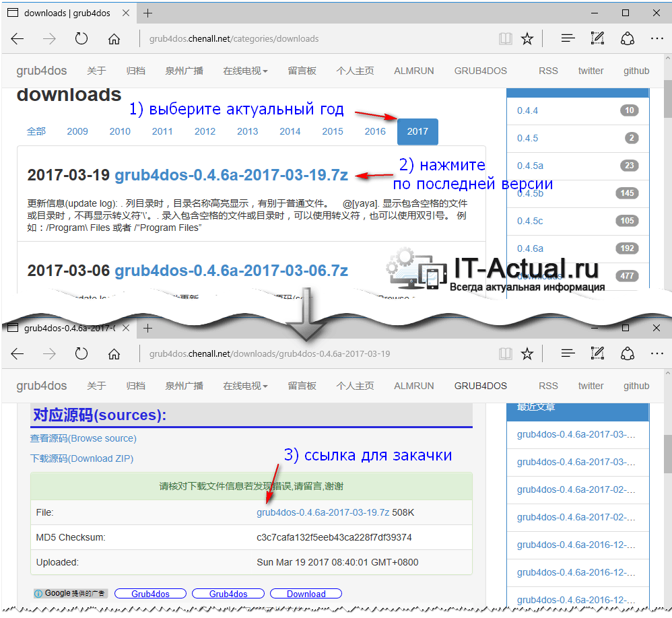Click Refresh in the top browser window
This screenshot has width=672, height=618.
click(x=81, y=39)
